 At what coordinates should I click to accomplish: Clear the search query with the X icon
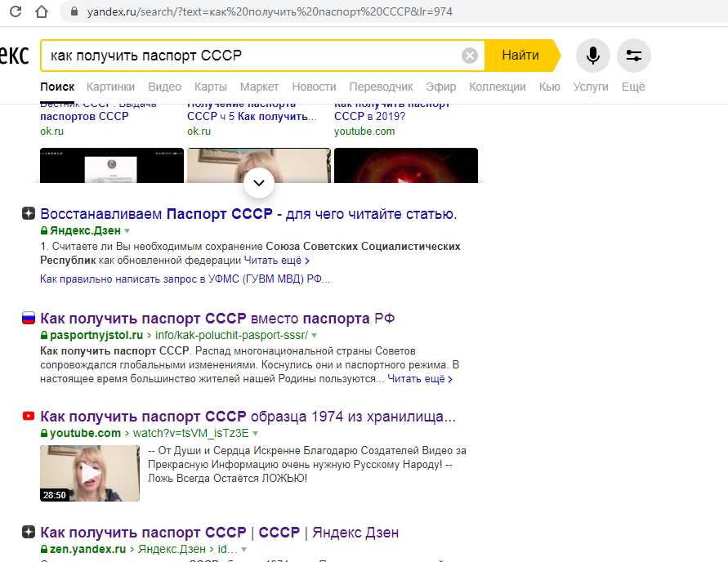pyautogui.click(x=470, y=56)
